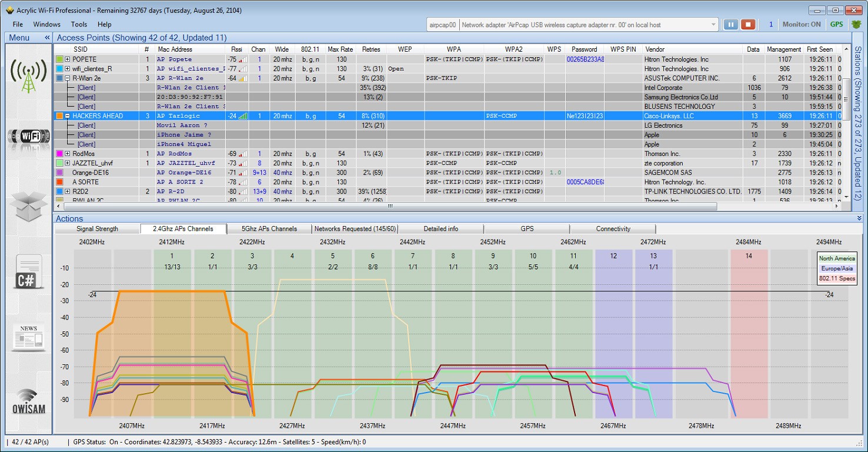Pause the wireless capture
The width and height of the screenshot is (868, 452).
[731, 24]
